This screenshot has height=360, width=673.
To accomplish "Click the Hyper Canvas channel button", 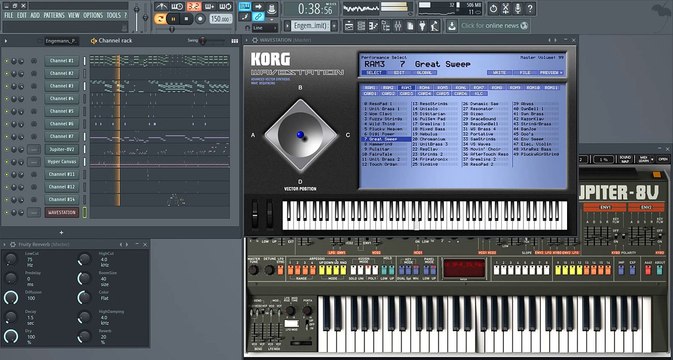I will pos(61,162).
